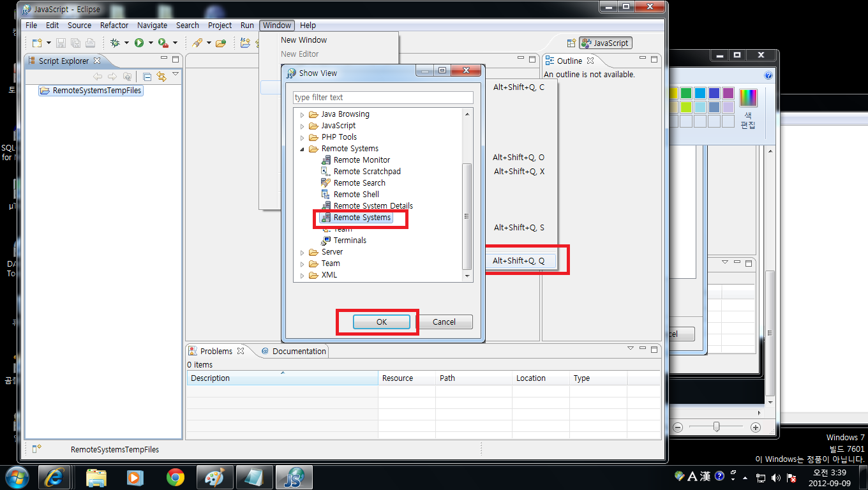The image size is (868, 490).
Task: Click the Open Perspective icon
Action: pos(571,43)
